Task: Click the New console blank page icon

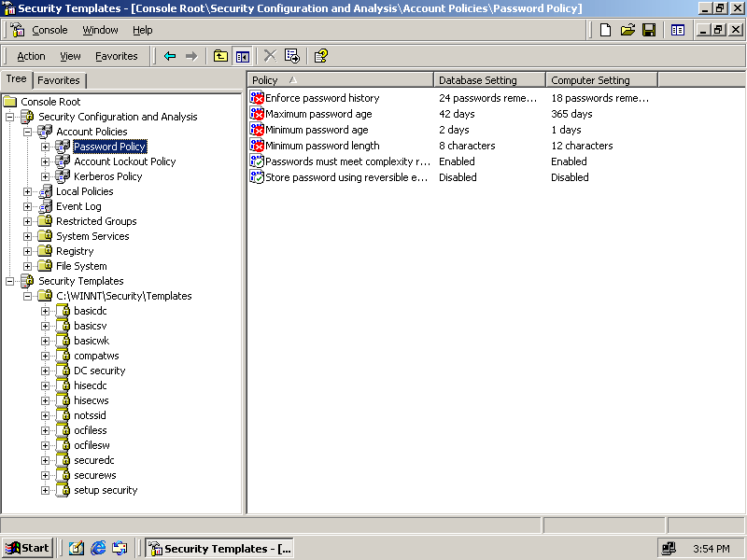Action: coord(606,30)
